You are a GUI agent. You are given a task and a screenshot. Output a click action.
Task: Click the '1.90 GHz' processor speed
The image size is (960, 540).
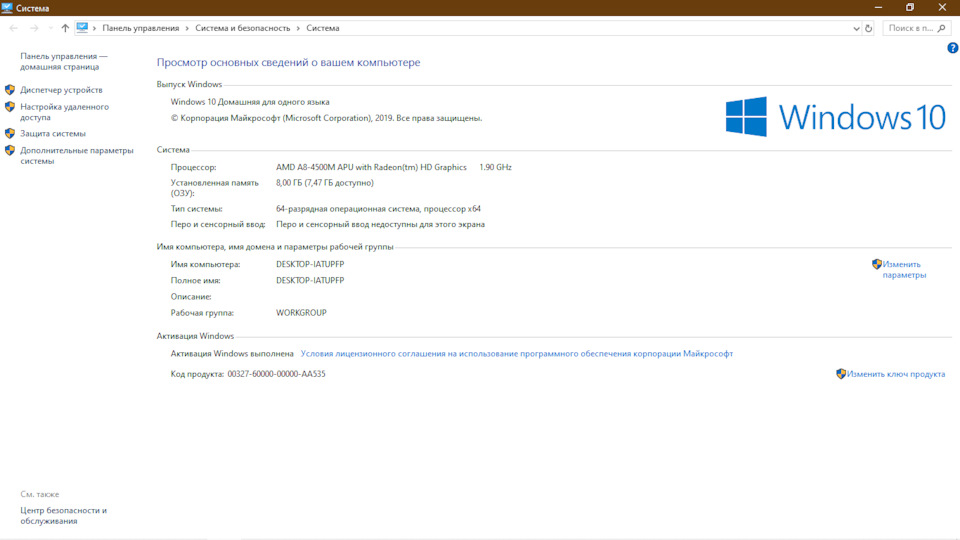[x=495, y=167]
